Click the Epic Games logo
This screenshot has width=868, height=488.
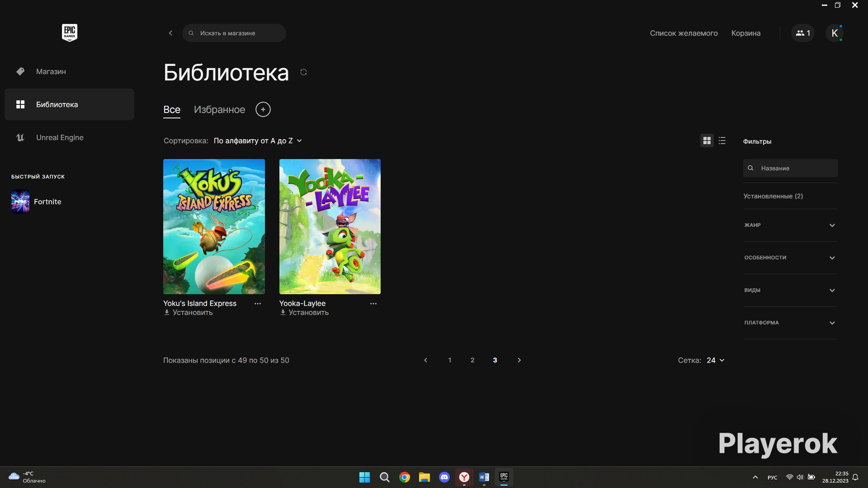tap(69, 33)
